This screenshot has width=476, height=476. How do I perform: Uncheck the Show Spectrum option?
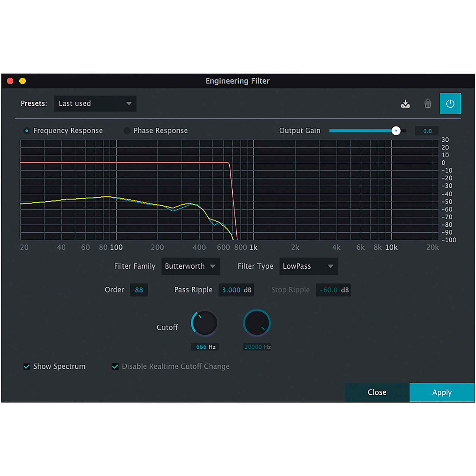pos(26,367)
